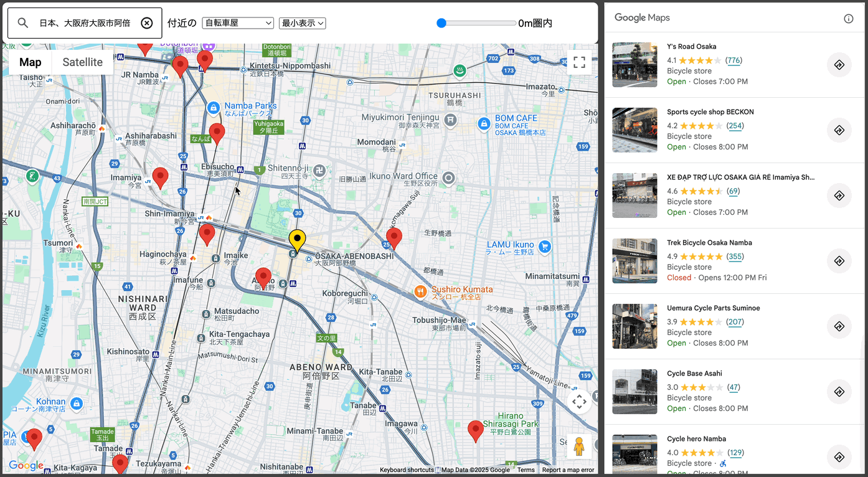Open the Google Maps info icon
The image size is (868, 477).
(849, 18)
